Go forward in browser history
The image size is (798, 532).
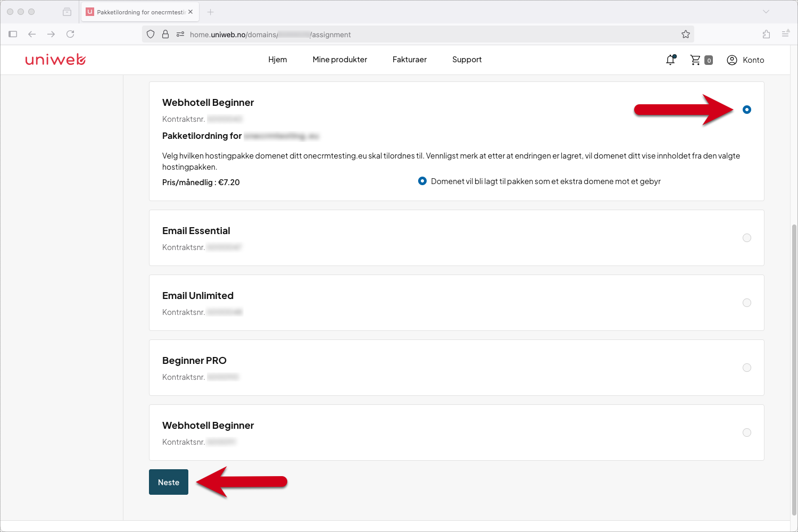coord(51,34)
